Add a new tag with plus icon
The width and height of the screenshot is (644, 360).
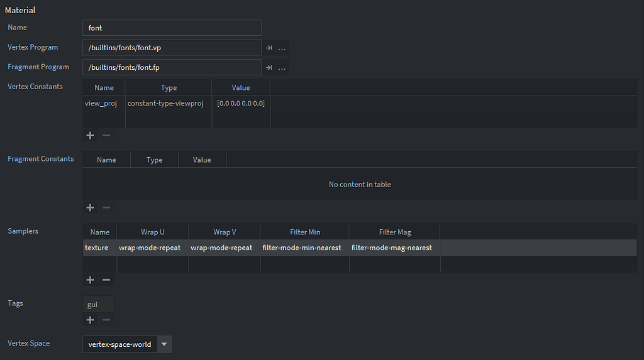click(90, 320)
